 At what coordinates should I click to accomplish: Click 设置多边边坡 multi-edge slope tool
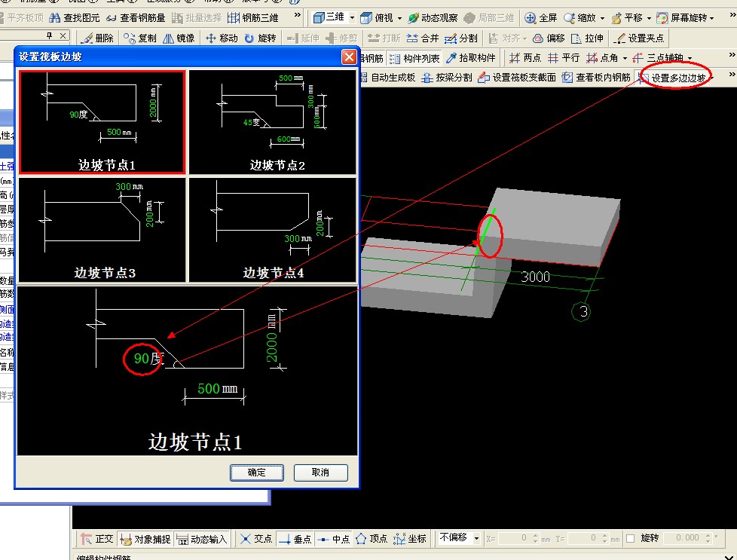(672, 78)
